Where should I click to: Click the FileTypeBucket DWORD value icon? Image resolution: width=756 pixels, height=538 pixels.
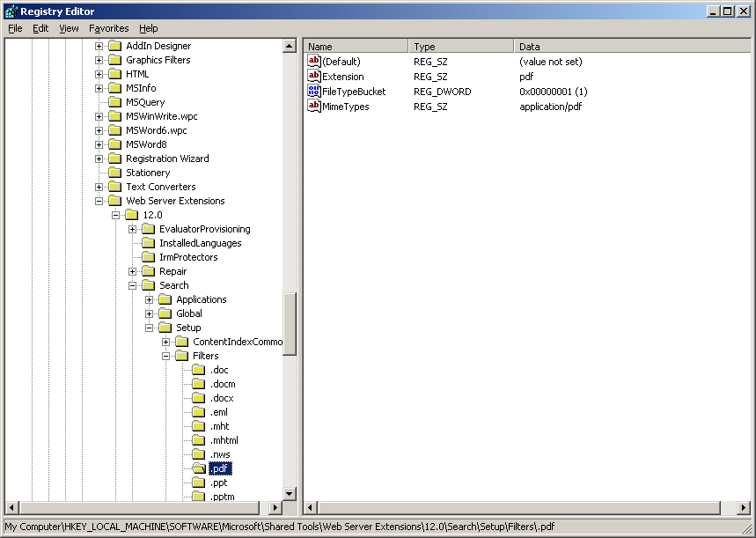(x=314, y=92)
